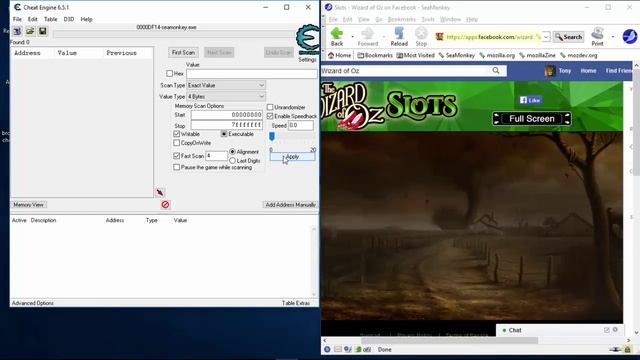Click Tony's profile picture on Facebook bar
This screenshot has width=640, height=360.
(x=550, y=71)
